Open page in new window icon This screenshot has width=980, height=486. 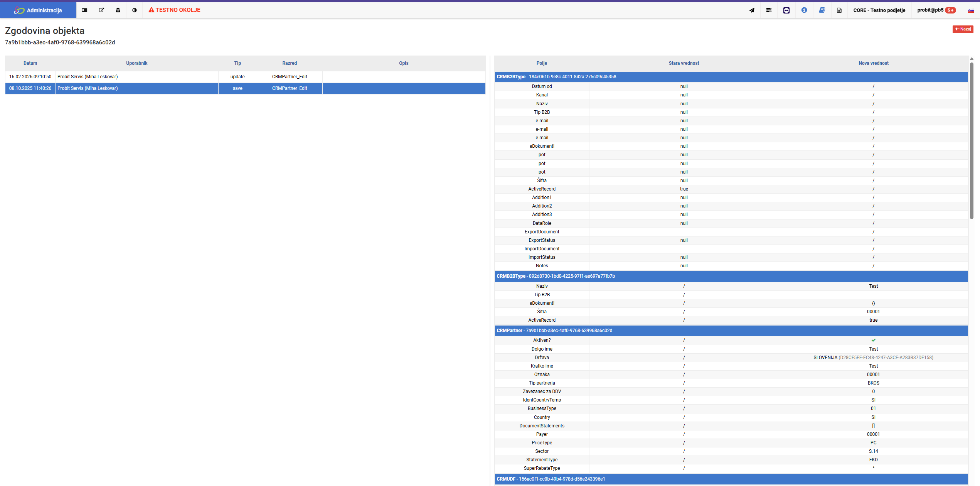(101, 10)
